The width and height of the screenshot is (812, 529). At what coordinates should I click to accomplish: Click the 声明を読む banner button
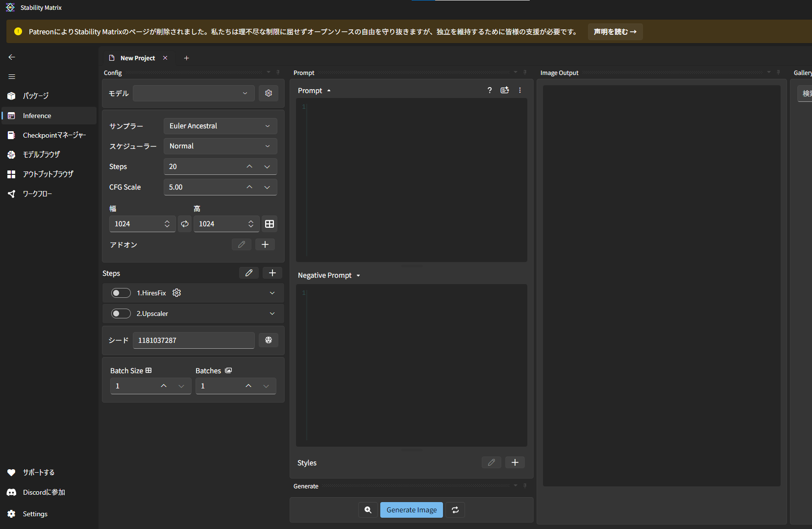615,32
